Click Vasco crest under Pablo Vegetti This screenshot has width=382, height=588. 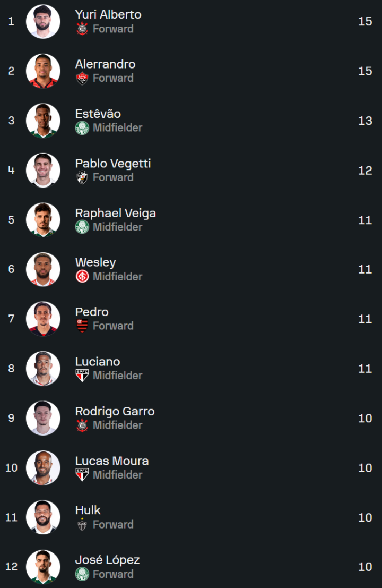point(82,177)
